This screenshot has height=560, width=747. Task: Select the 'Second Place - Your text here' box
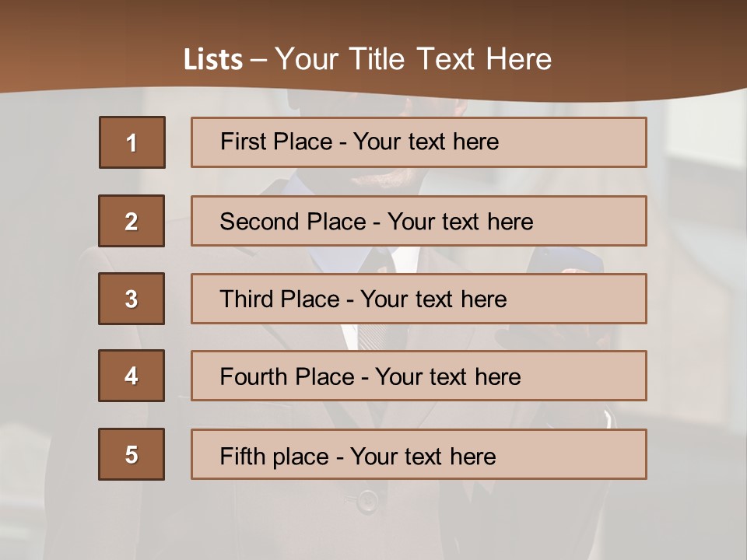419,221
